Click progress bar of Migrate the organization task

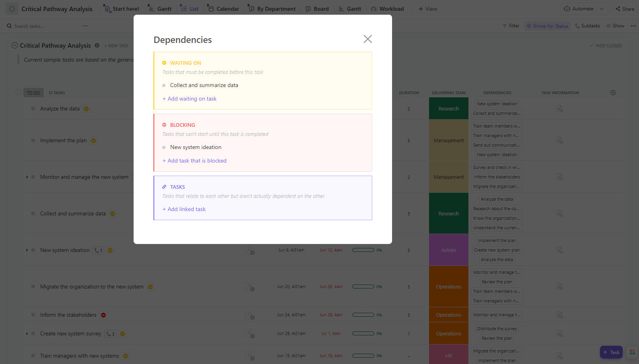pos(363,287)
